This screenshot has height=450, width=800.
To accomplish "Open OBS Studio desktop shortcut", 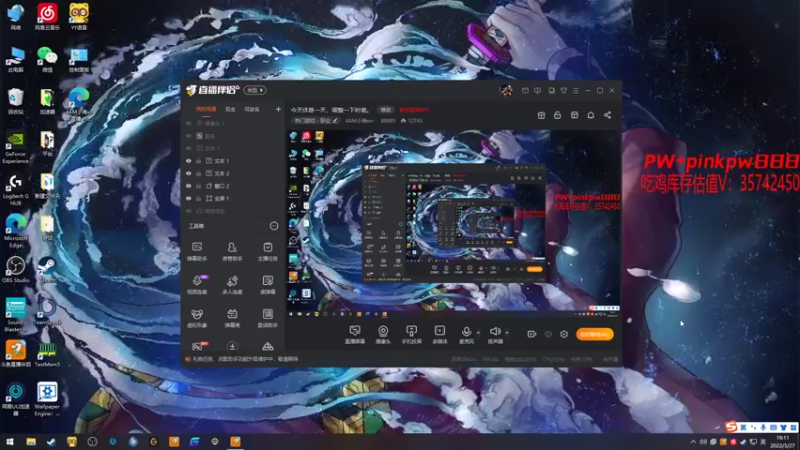I will point(16,270).
